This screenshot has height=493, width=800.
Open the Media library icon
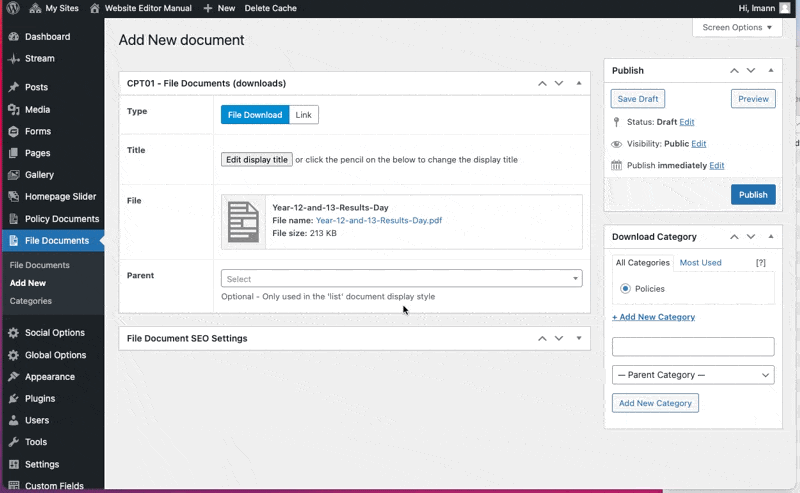coord(13,110)
